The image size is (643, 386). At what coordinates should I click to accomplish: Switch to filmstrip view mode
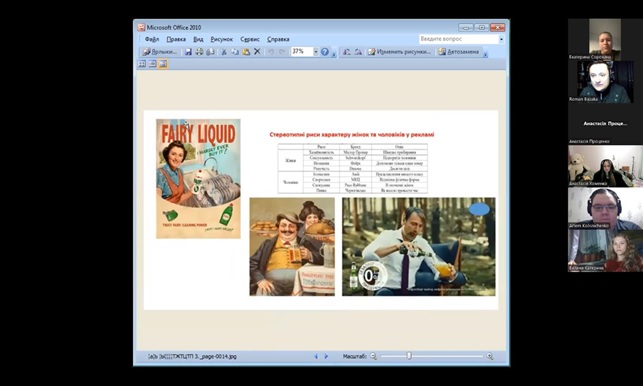coord(152,64)
